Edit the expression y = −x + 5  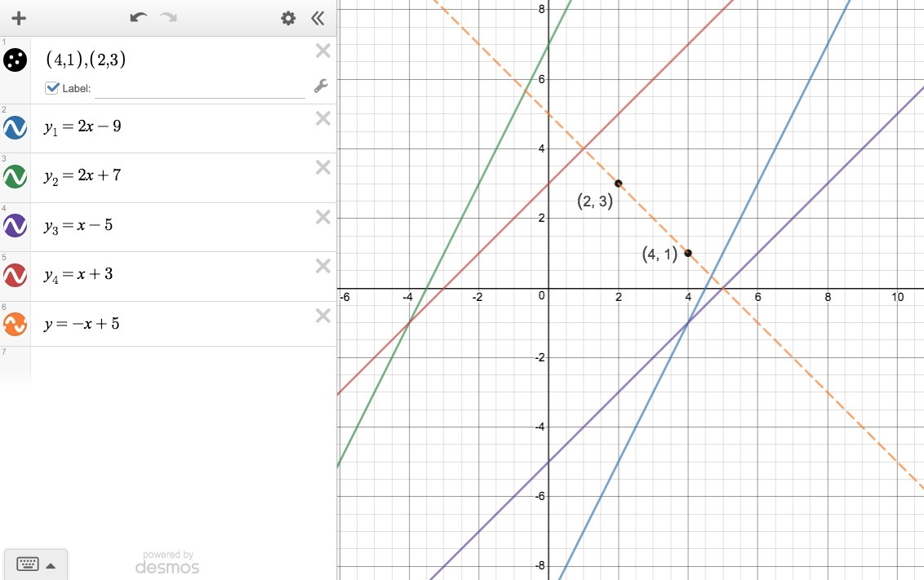82,324
